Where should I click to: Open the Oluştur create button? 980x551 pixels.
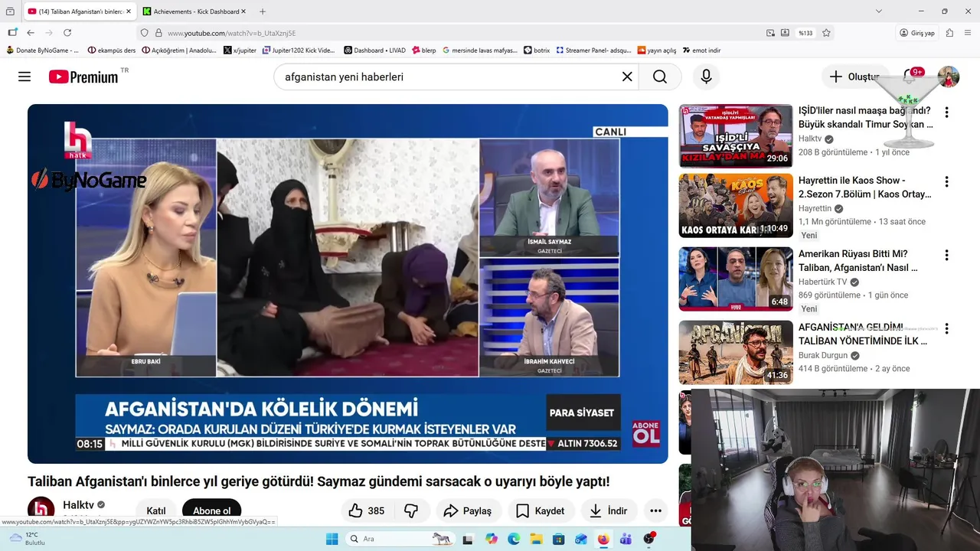[855, 77]
